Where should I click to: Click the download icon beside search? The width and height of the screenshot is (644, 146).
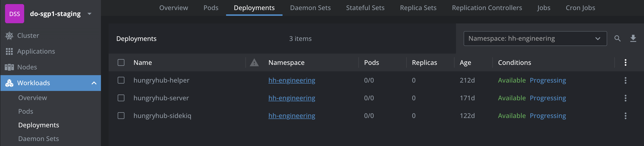pyautogui.click(x=633, y=39)
